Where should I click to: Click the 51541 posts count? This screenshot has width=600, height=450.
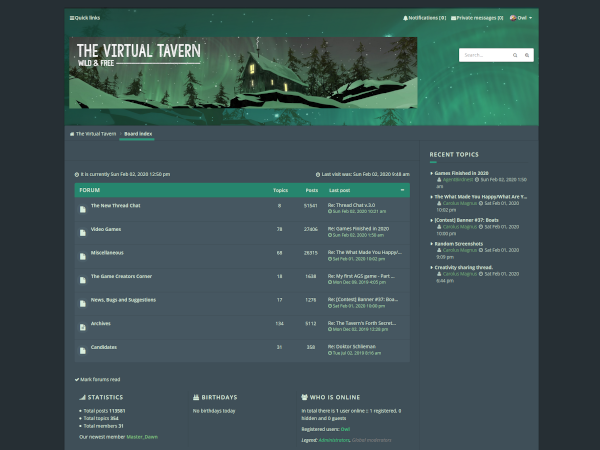coord(310,206)
